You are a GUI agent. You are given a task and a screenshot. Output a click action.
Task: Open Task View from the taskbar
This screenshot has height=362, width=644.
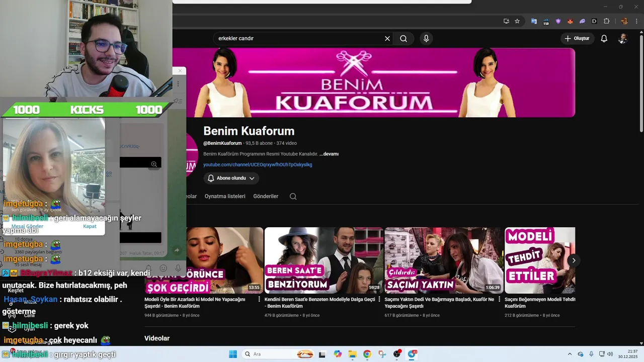click(x=323, y=354)
